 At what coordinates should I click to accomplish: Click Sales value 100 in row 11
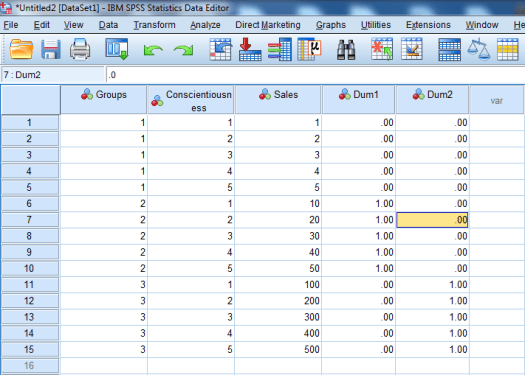pos(278,285)
